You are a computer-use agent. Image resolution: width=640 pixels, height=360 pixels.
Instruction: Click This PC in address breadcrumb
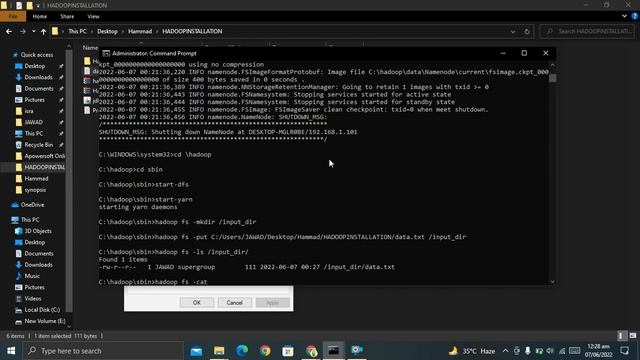click(x=77, y=31)
